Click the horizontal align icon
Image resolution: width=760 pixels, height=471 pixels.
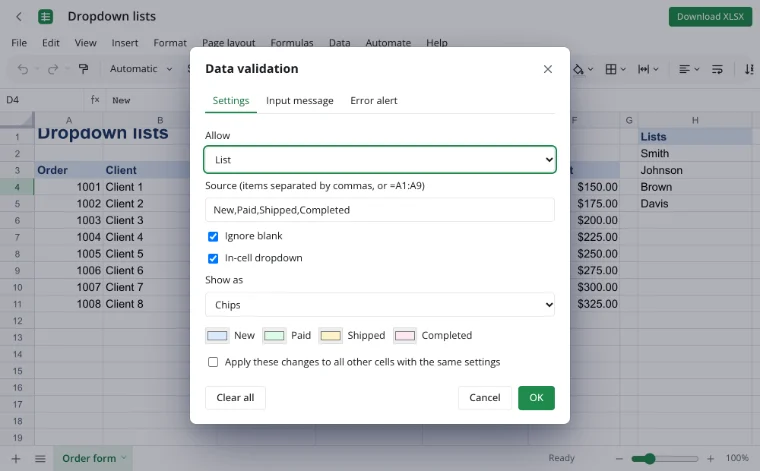click(684, 69)
